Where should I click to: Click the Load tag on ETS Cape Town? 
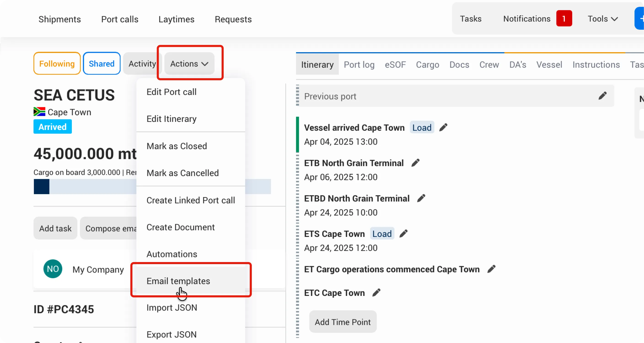click(x=382, y=234)
